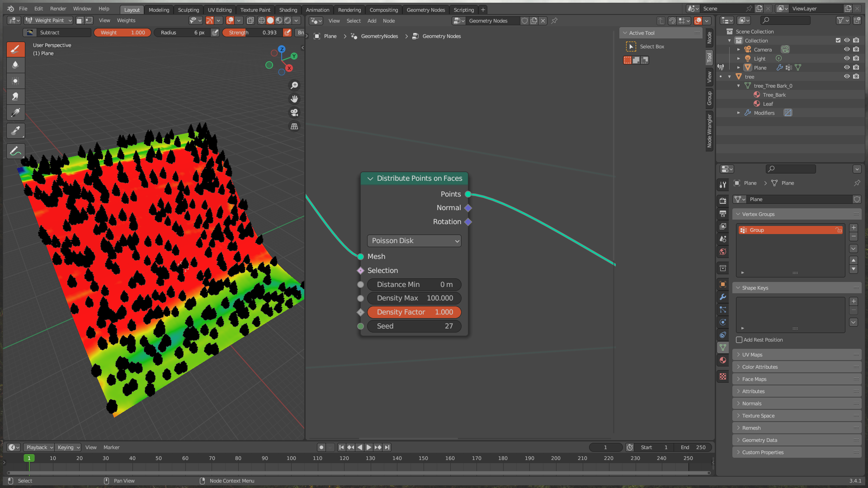Select the Smear weight paint tool
Screen dimensions: 868x488
click(15, 96)
